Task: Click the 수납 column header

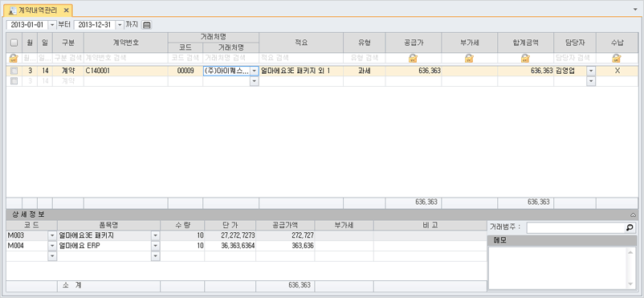Action: tap(617, 43)
